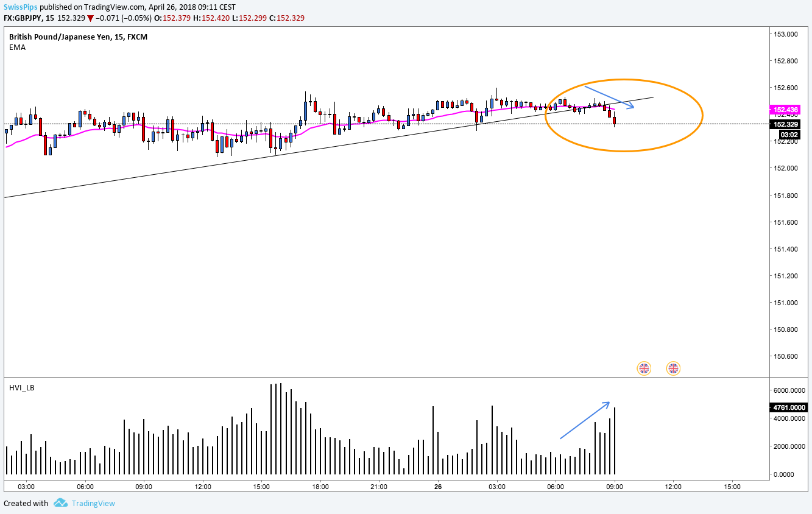Click the 151.000 price axis label

tap(786, 303)
